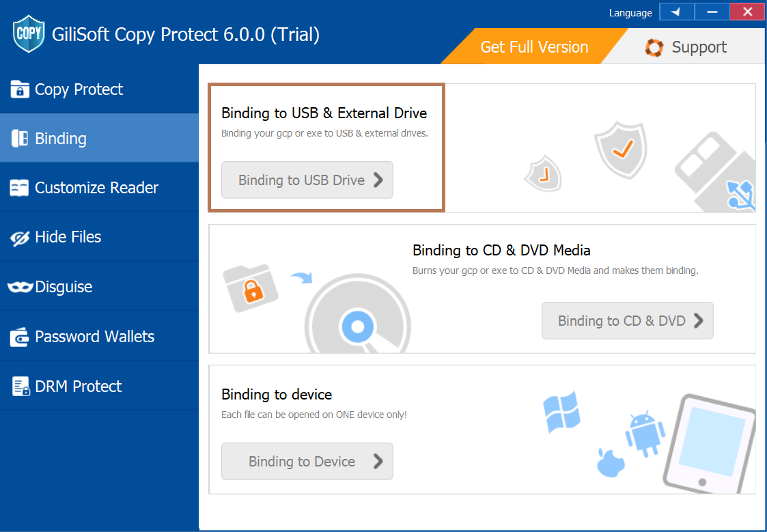Click the DRM Protect document-lock icon
767x532 pixels.
(20, 387)
